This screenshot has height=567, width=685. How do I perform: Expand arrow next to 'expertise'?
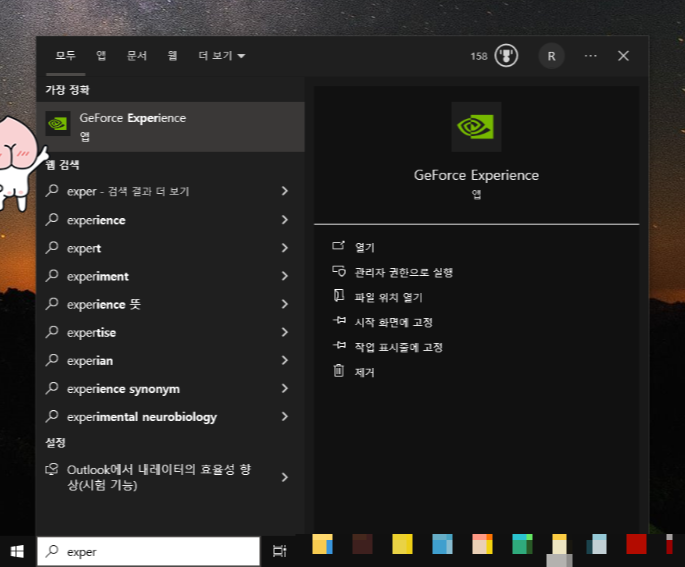[x=285, y=332]
